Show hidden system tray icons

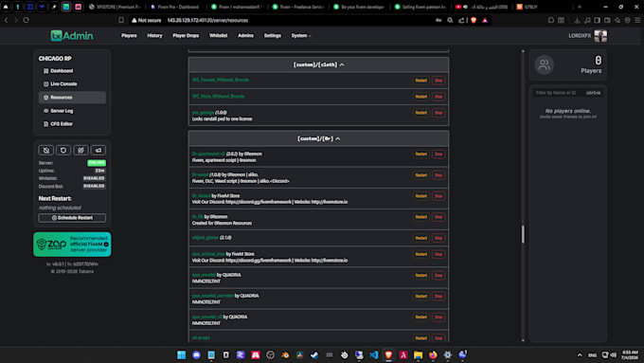pyautogui.click(x=580, y=355)
